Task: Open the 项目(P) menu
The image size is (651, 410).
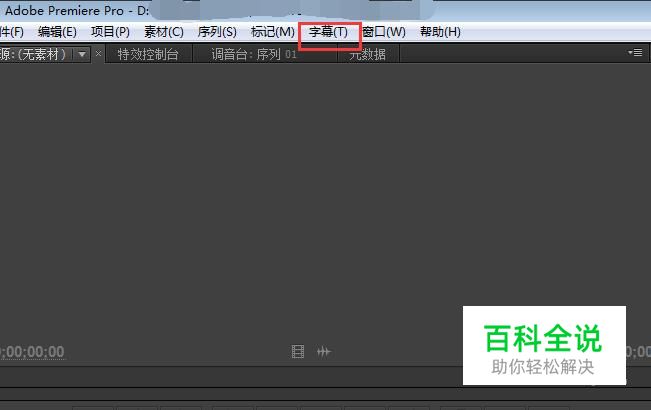Action: 110,32
